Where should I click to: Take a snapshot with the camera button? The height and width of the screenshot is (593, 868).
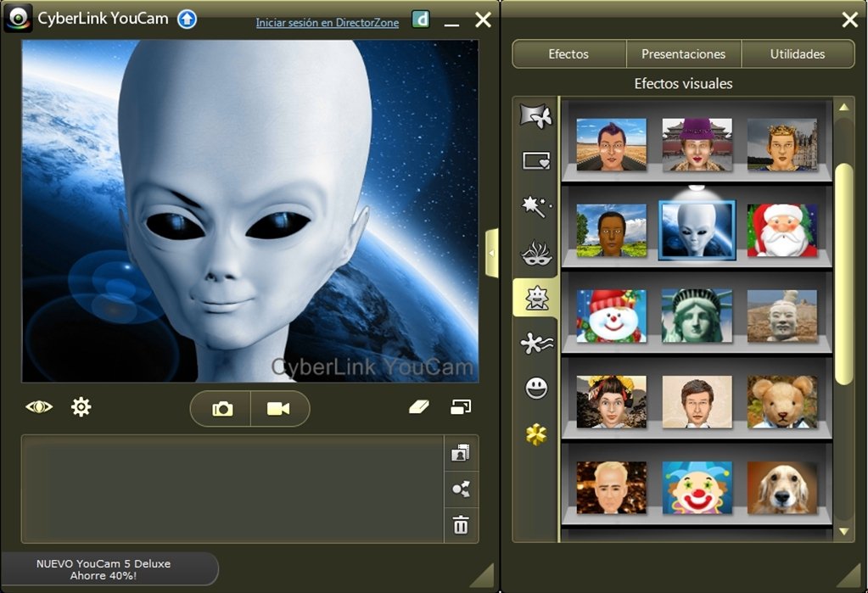[x=222, y=409]
